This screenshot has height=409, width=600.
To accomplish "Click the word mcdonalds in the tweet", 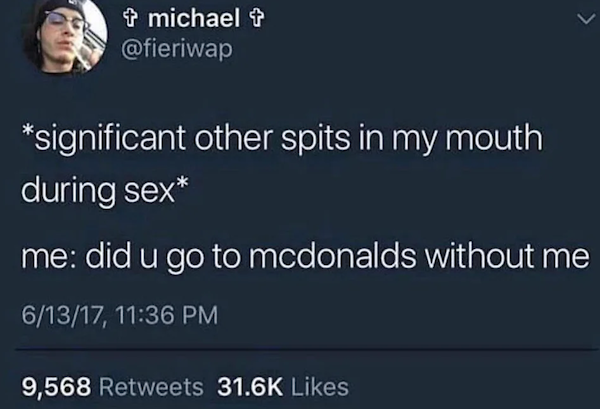I will pos(333,256).
